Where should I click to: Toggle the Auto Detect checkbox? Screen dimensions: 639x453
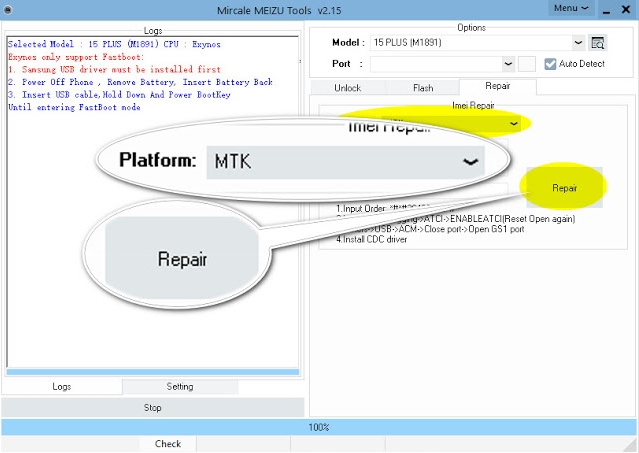coord(550,64)
